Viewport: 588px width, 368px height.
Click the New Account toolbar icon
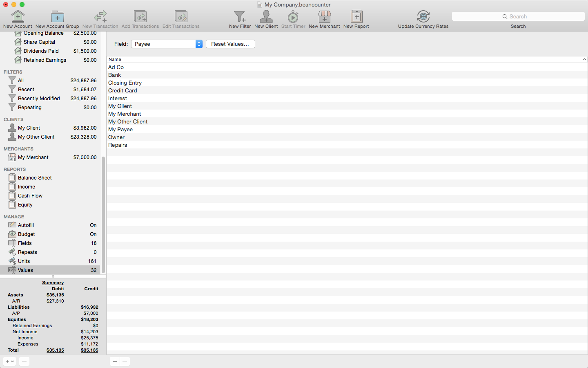point(18,17)
